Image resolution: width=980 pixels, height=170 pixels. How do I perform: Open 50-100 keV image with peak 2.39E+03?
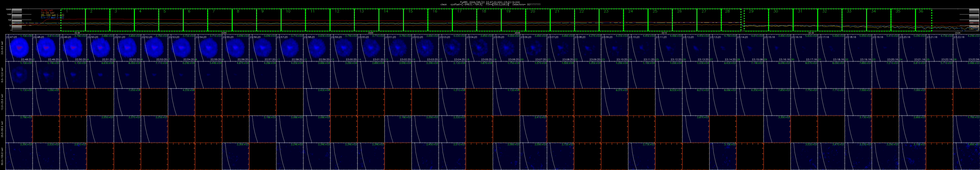[19, 156]
